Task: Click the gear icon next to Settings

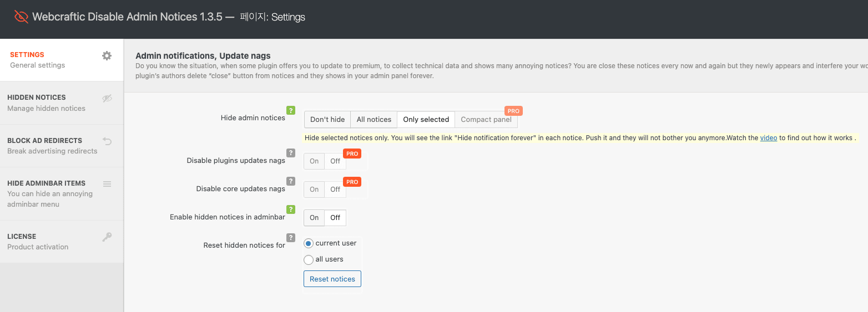Action: pyautogui.click(x=107, y=55)
